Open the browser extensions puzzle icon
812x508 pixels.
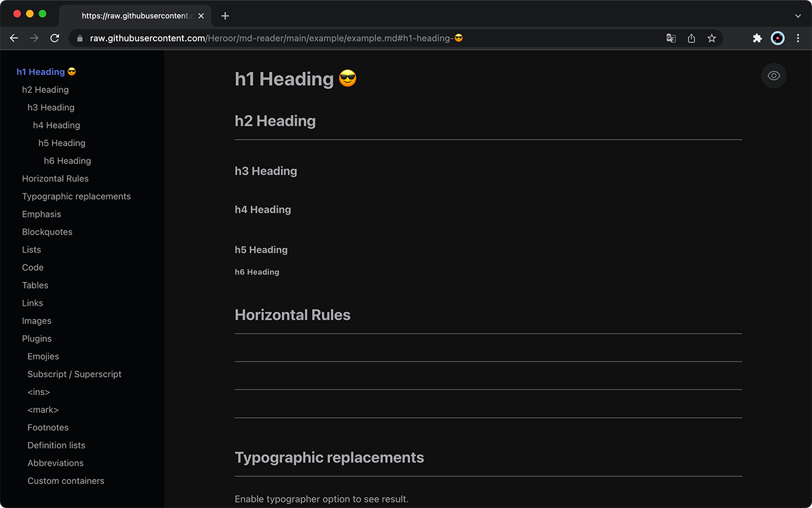click(757, 38)
